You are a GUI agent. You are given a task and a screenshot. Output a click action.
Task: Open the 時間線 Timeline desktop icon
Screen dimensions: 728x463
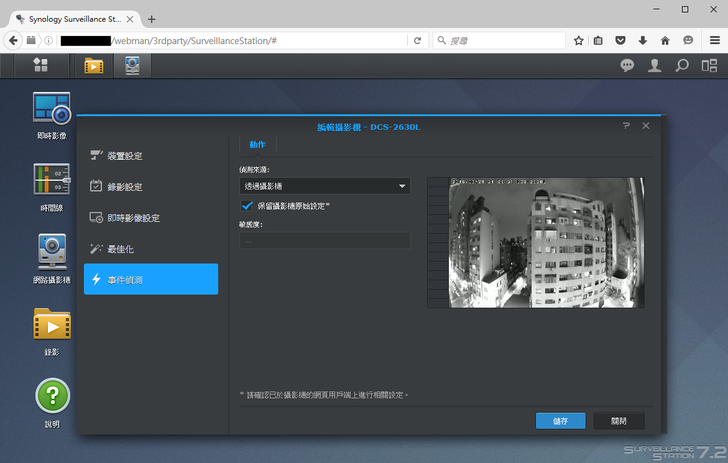pos(51,180)
